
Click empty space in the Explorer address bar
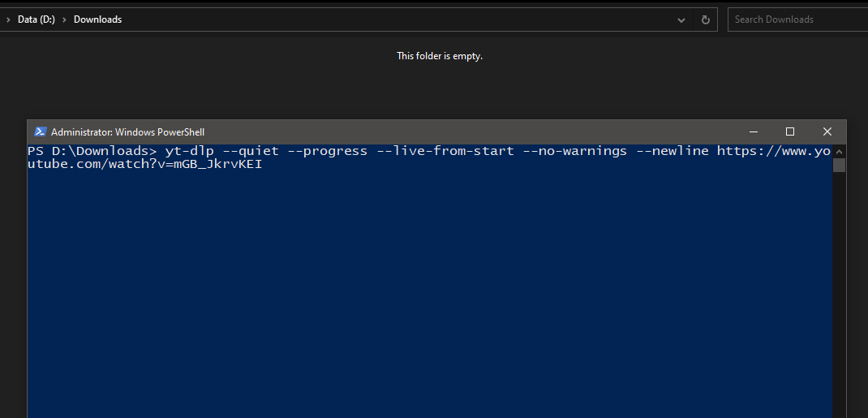tap(406, 19)
